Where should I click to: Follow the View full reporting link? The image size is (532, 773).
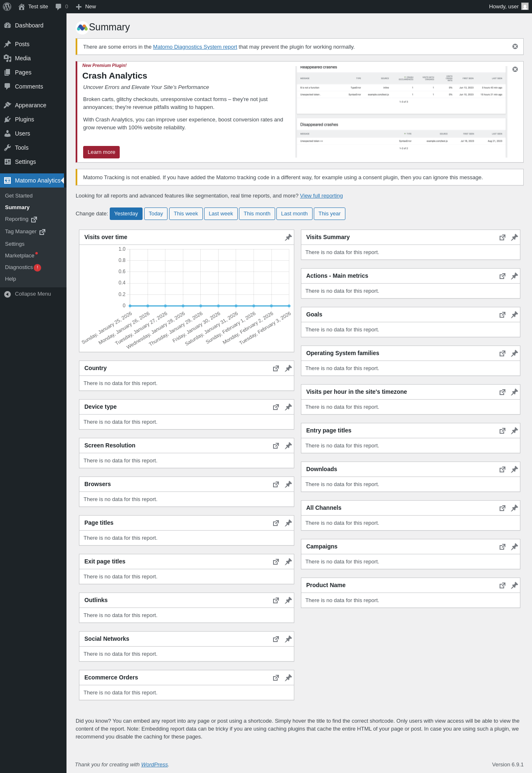pyautogui.click(x=321, y=196)
